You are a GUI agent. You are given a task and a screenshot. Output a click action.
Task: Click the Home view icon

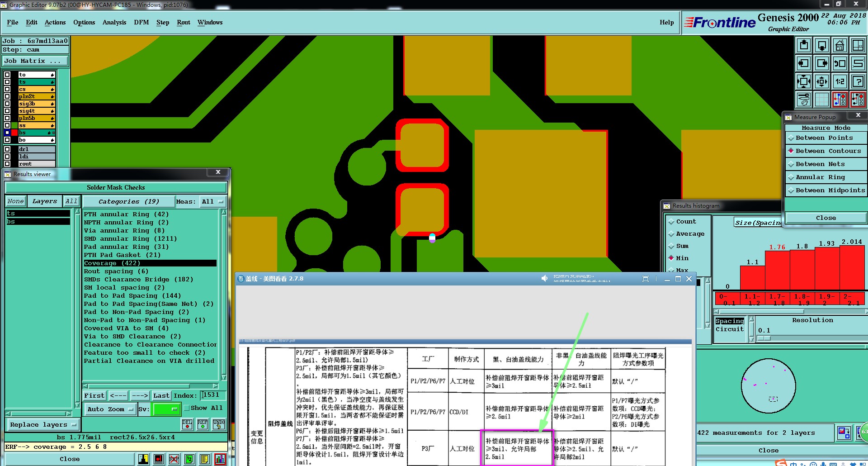(x=840, y=45)
